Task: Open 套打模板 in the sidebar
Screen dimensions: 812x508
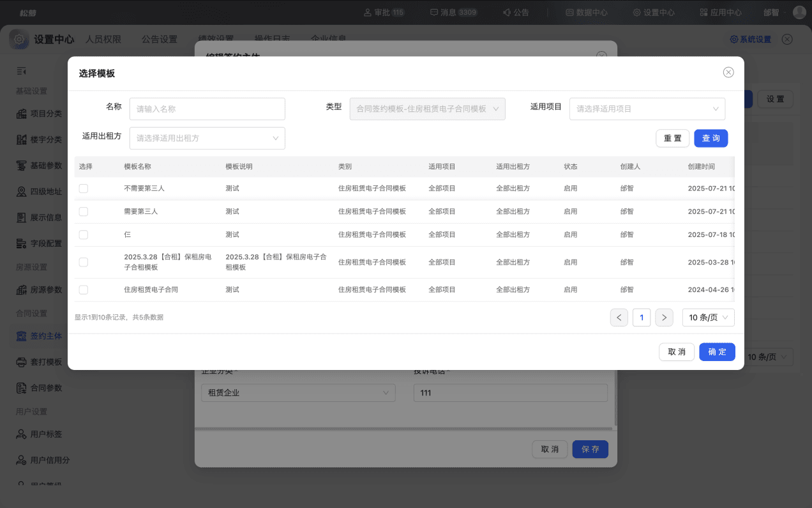Action: pyautogui.click(x=39, y=362)
